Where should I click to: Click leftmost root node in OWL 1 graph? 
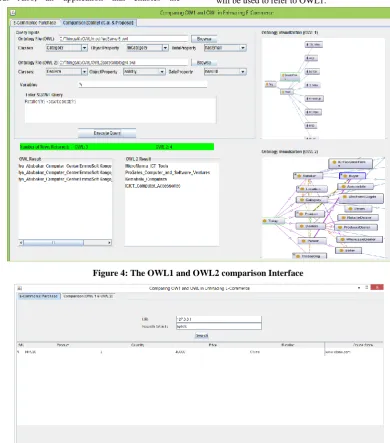[x=270, y=85]
